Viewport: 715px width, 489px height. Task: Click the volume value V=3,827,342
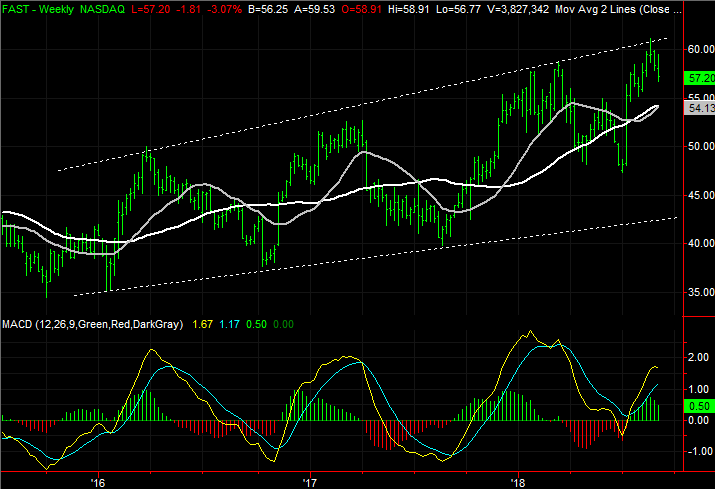pyautogui.click(x=518, y=9)
